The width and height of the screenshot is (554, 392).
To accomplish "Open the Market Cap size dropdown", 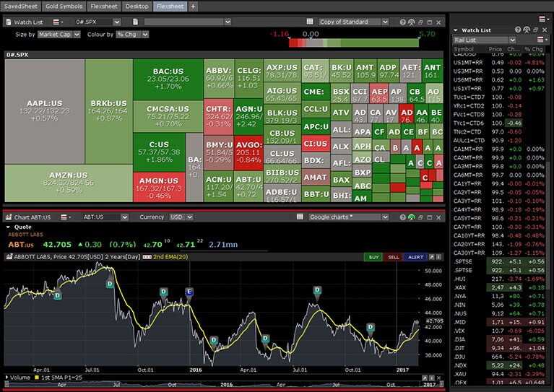I will pos(58,34).
